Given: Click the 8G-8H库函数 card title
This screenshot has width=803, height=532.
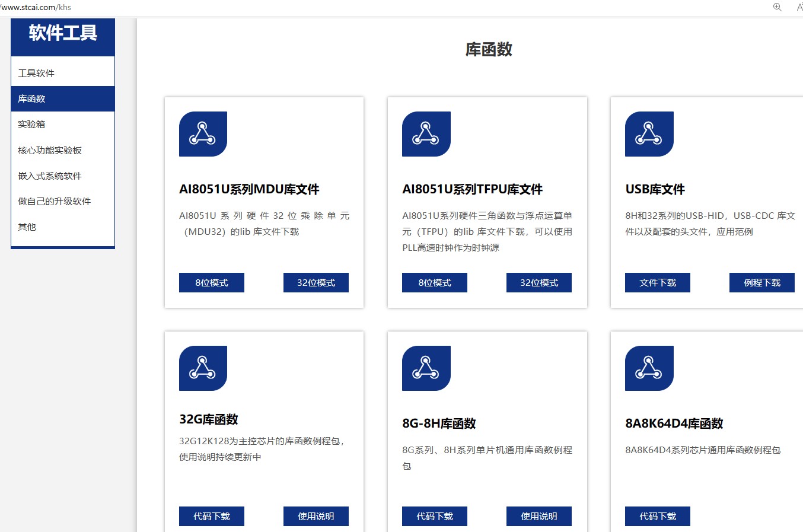Looking at the screenshot, I should pyautogui.click(x=439, y=423).
